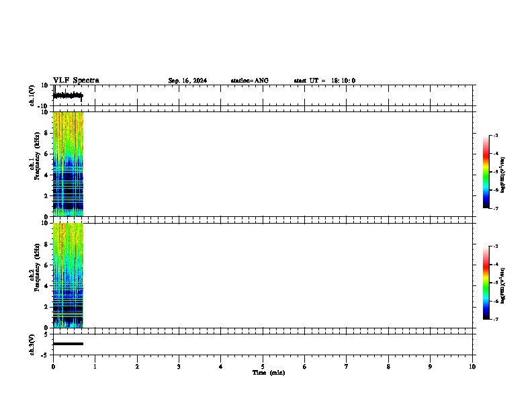The image size is (532, 411).
Task: Click the log(PSD) label beside ch.1 color bar
Action: pyautogui.click(x=503, y=175)
